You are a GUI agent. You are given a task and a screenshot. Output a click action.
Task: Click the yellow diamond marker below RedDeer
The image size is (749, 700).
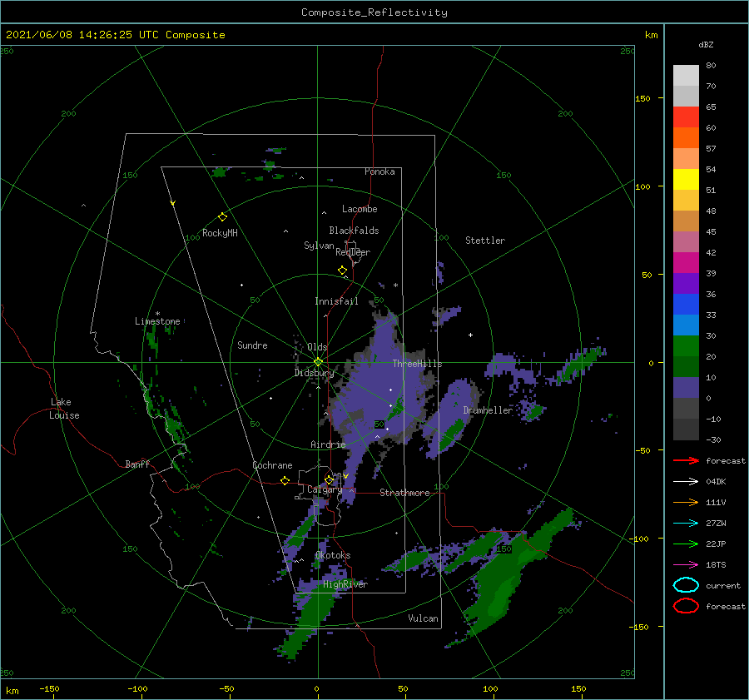343,271
